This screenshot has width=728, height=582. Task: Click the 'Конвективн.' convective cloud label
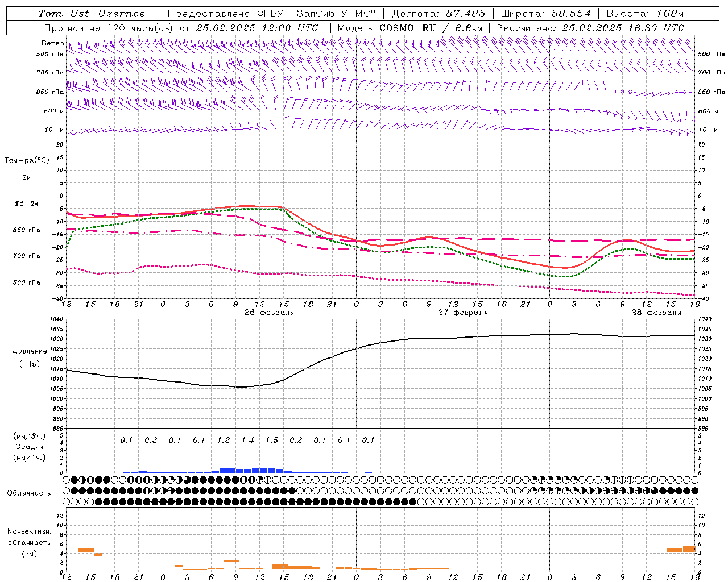pos(30,531)
